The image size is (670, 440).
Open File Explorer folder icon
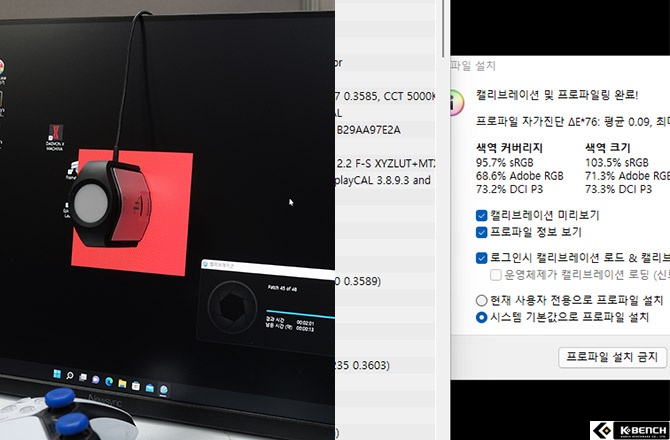pos(122,383)
